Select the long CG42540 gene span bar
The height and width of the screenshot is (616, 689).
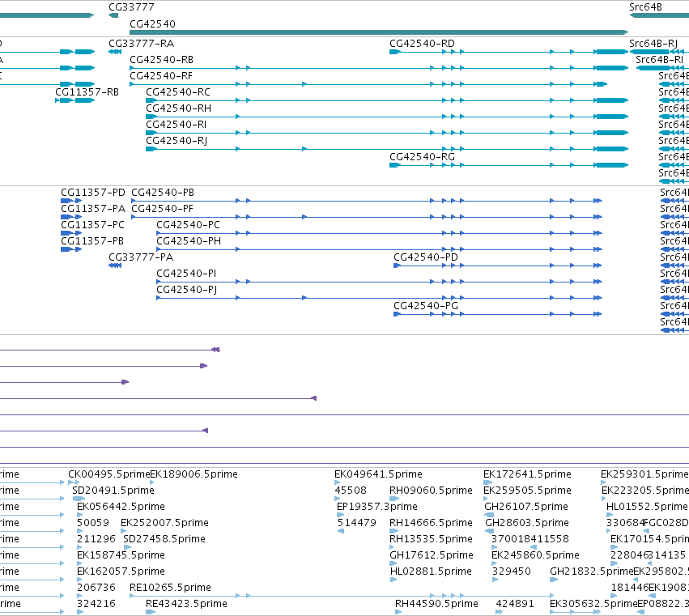click(x=379, y=32)
